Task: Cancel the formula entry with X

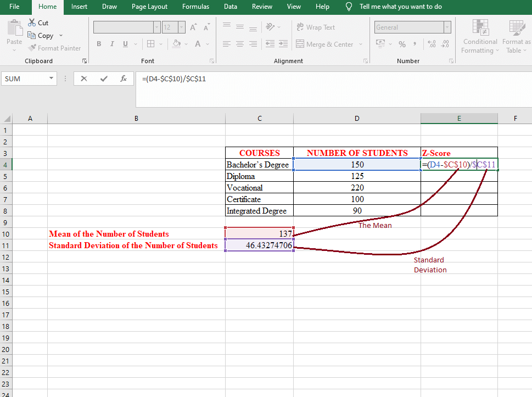Action: (x=84, y=79)
